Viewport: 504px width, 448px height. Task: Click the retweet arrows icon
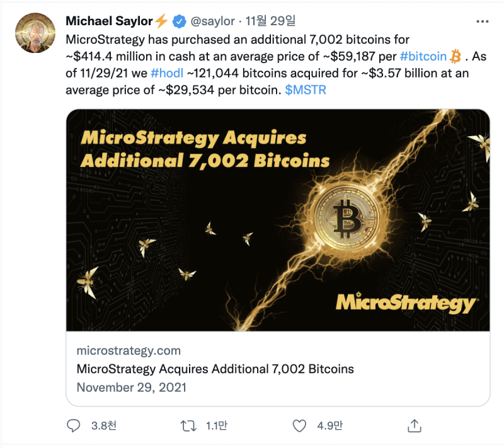pyautogui.click(x=188, y=426)
